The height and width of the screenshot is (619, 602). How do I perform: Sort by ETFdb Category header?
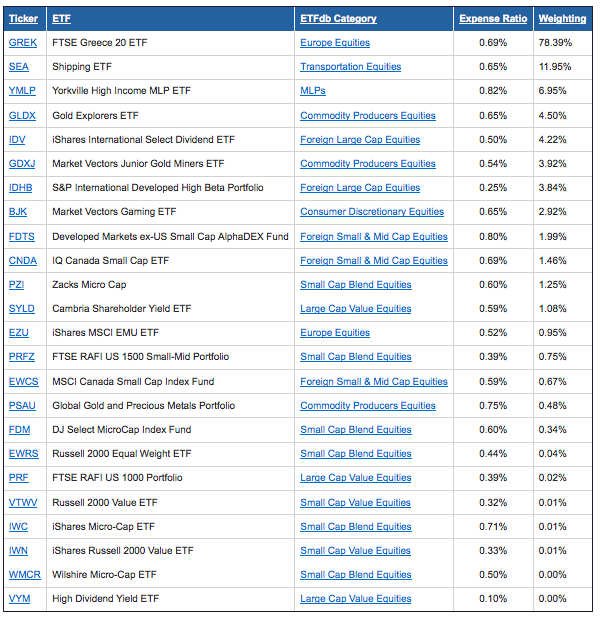(x=338, y=19)
